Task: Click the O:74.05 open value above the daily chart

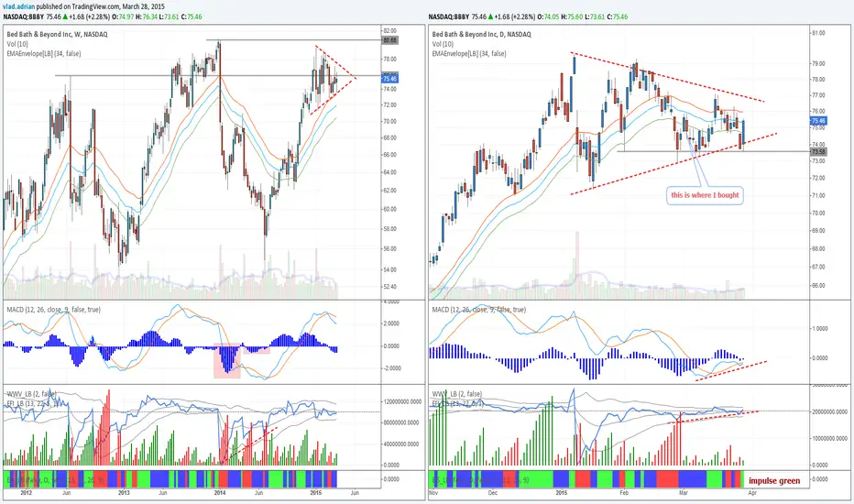Action: 552,16
